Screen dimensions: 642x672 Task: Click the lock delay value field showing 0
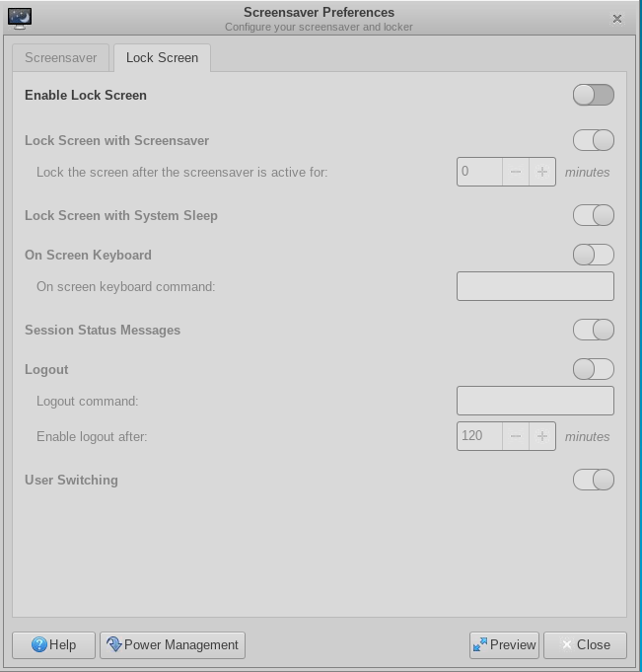[x=479, y=172]
